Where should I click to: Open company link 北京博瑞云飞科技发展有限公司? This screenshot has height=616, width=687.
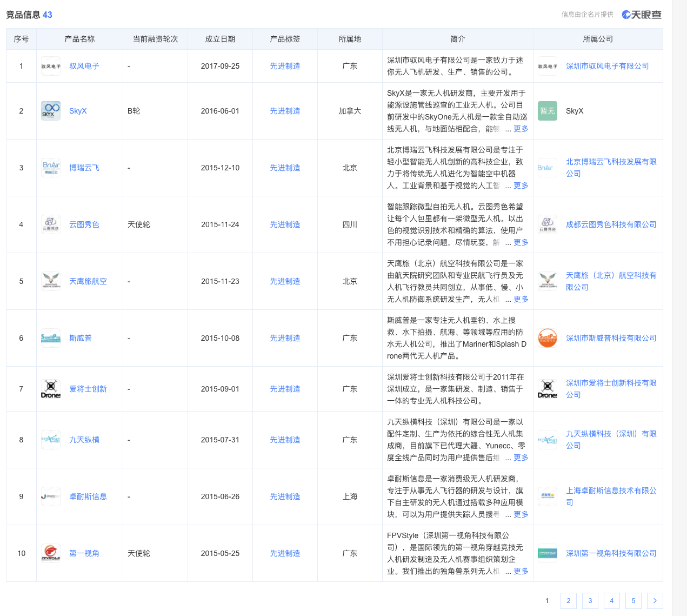click(x=611, y=168)
